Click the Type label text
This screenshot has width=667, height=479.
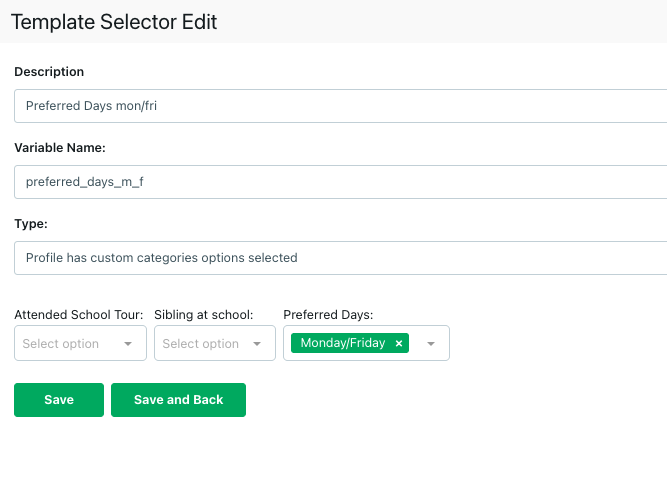click(x=31, y=222)
